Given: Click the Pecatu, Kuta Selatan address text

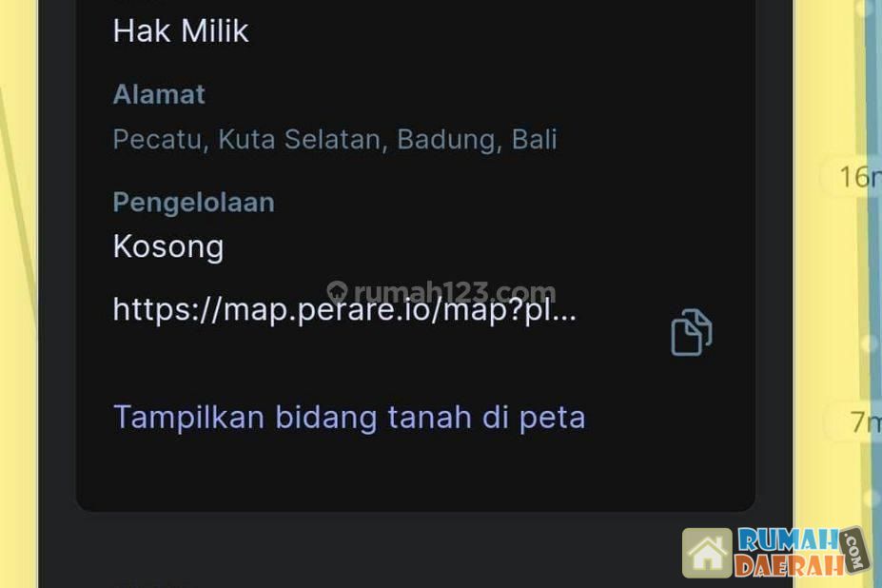Looking at the screenshot, I should pos(335,140).
